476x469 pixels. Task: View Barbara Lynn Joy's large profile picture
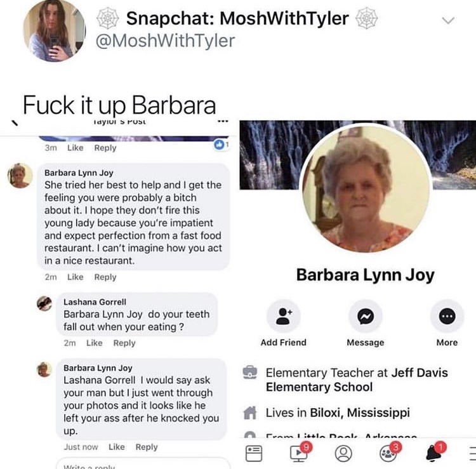coord(365,188)
